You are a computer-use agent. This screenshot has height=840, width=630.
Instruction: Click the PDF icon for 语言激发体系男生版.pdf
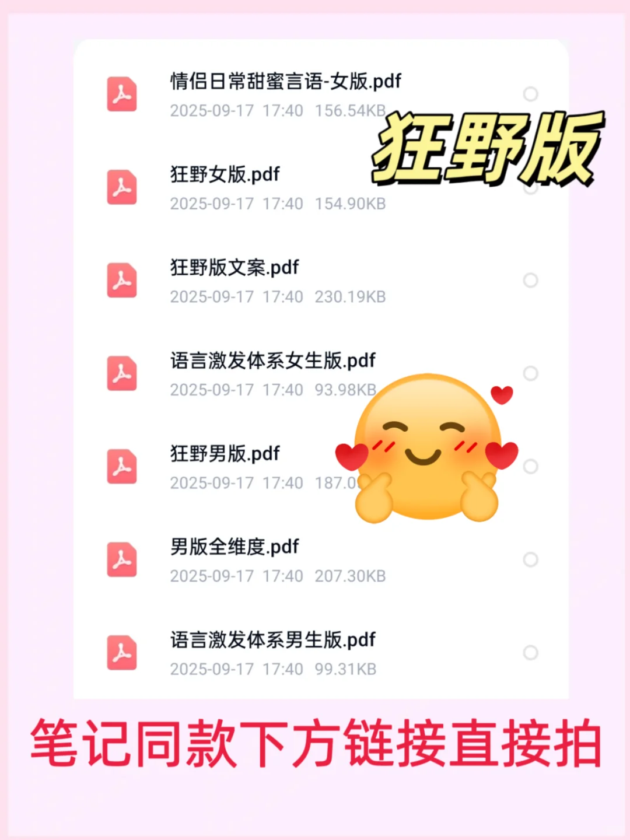pos(122,653)
